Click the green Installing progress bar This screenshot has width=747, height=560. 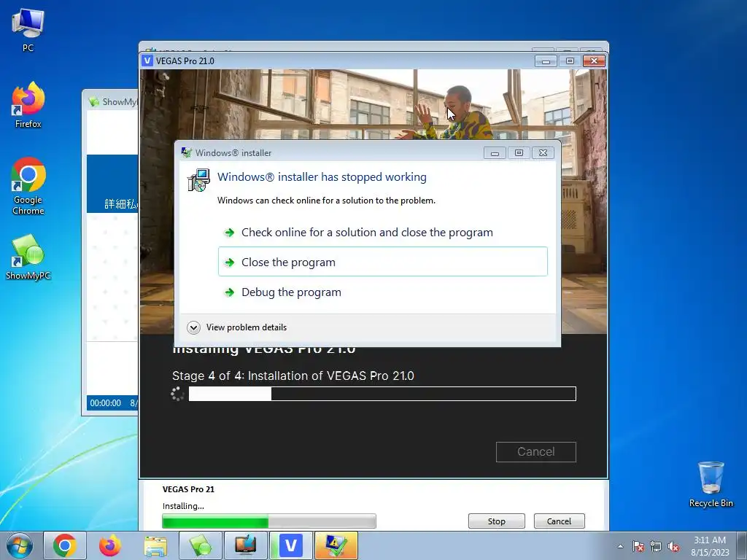coord(268,521)
